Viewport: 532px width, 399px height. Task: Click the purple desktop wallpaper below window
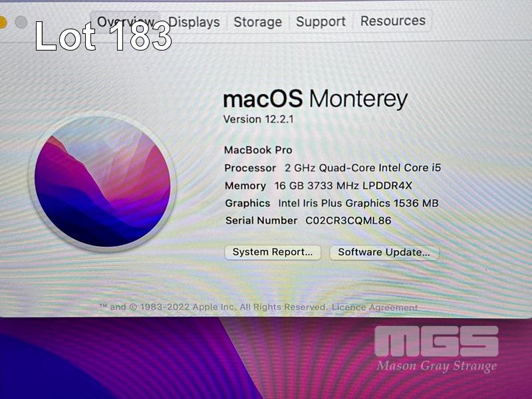point(136,360)
